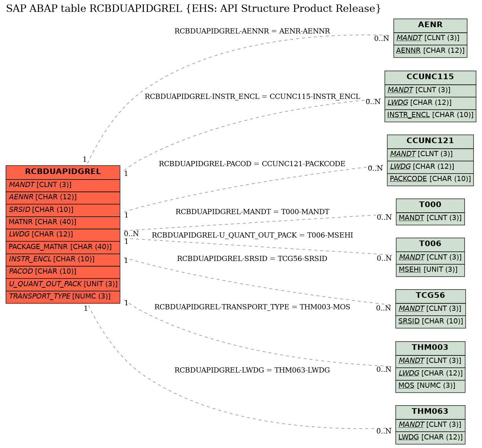Select TRANSPORT_TYPE [NUMC (3)] field
482x448 pixels.
(63, 297)
